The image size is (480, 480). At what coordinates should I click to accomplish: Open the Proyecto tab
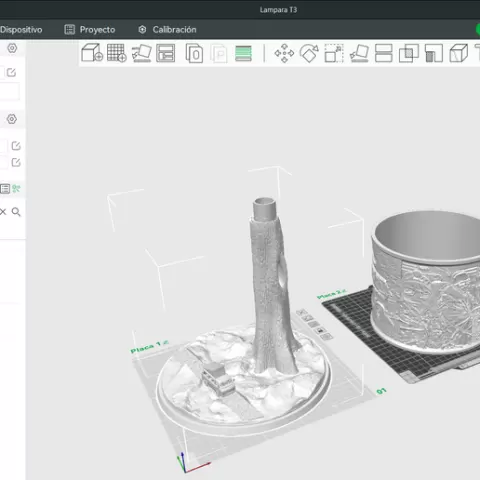pyautogui.click(x=90, y=30)
